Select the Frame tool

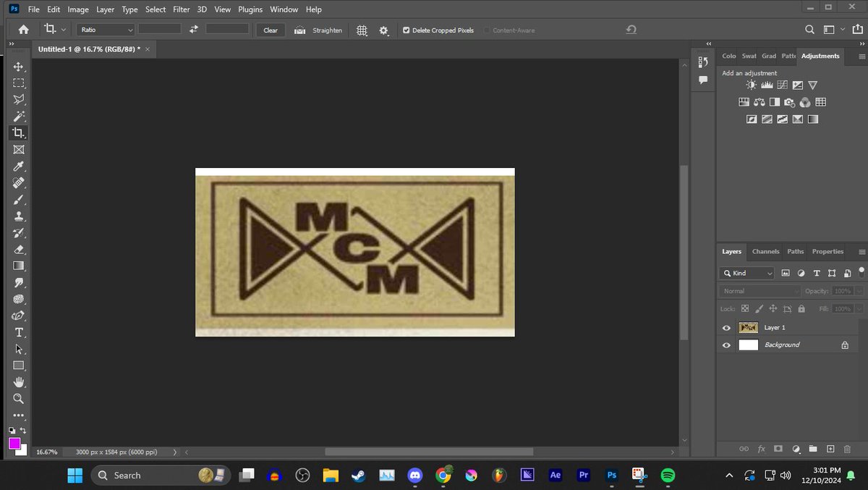point(19,149)
